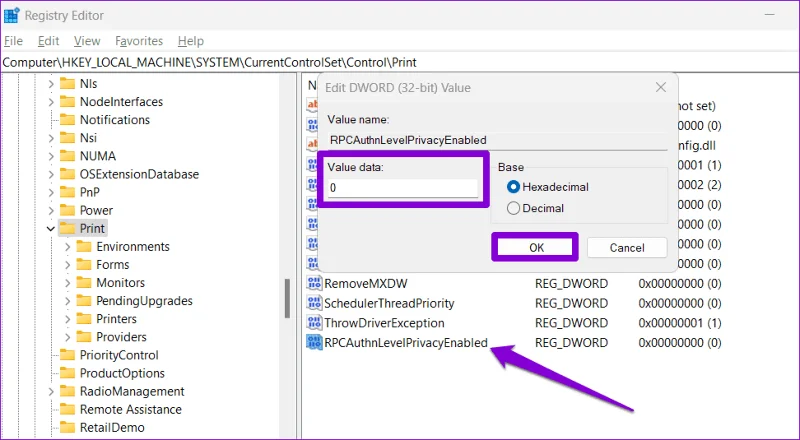The width and height of the screenshot is (800, 440).
Task: Select the ThrowDriverException value name
Action: (x=384, y=323)
